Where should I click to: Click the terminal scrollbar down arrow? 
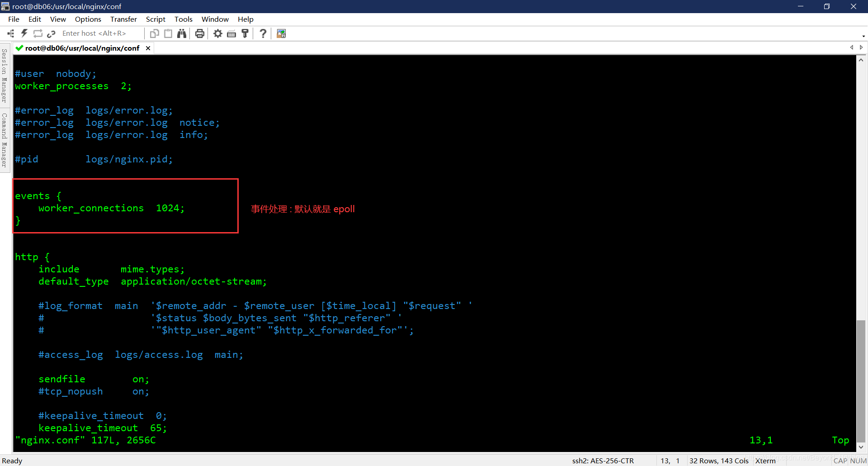861,447
